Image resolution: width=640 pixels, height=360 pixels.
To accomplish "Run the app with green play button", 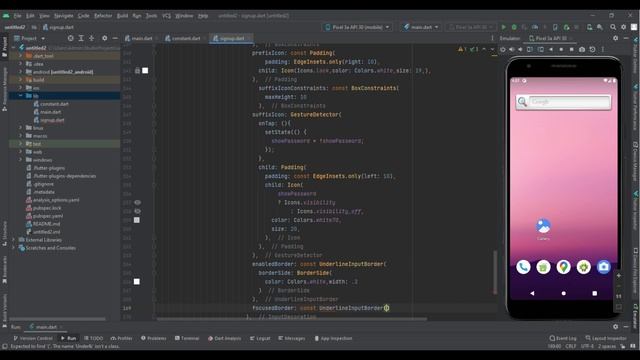I will click(x=503, y=27).
